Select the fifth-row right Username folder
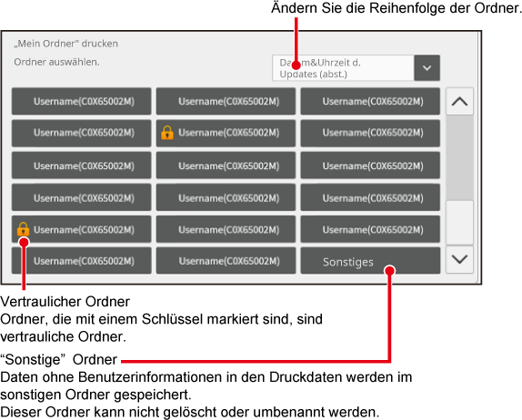 [x=370, y=229]
